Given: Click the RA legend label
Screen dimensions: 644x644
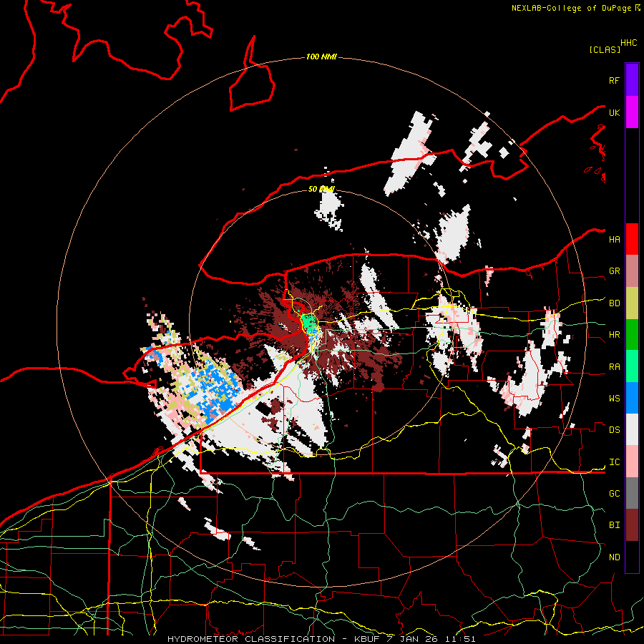Looking at the screenshot, I should pyautogui.click(x=614, y=367).
